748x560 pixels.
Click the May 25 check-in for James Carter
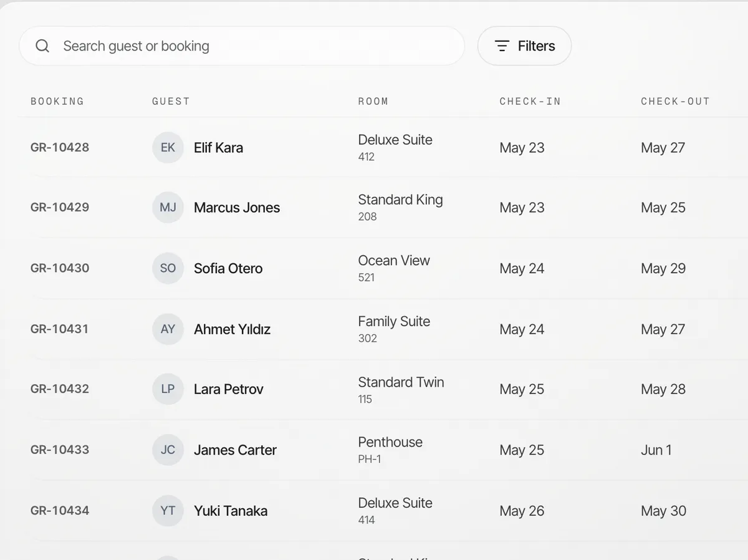[522, 450]
